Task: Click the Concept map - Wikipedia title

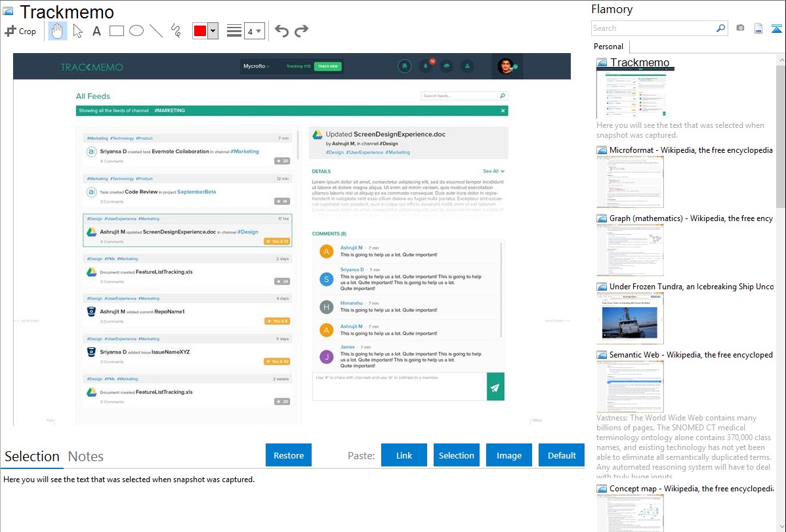Action: [691, 489]
